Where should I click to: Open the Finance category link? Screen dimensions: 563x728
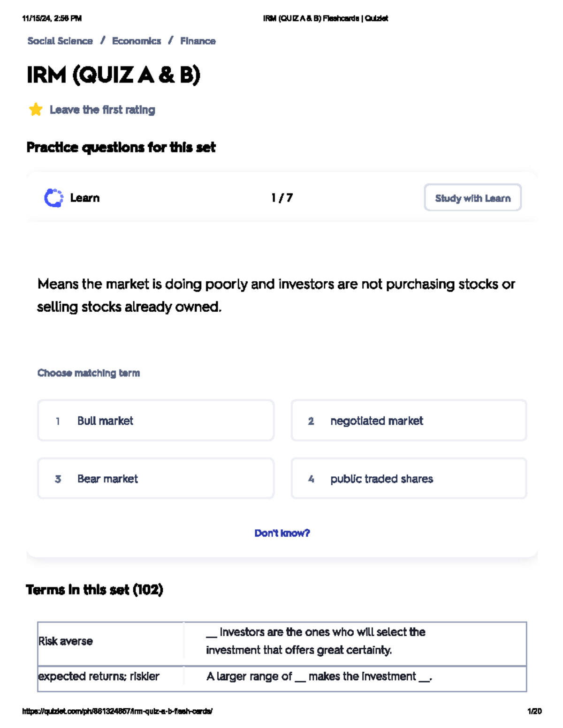198,41
